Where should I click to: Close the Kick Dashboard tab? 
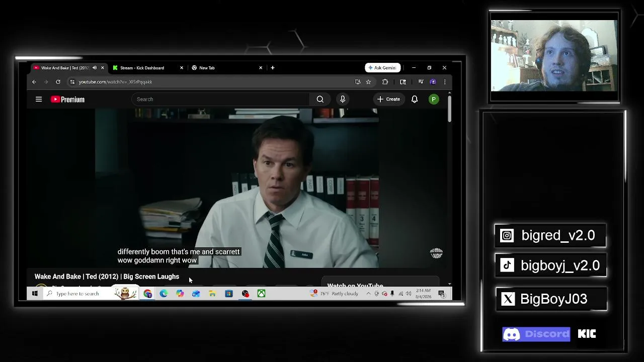[x=182, y=68]
